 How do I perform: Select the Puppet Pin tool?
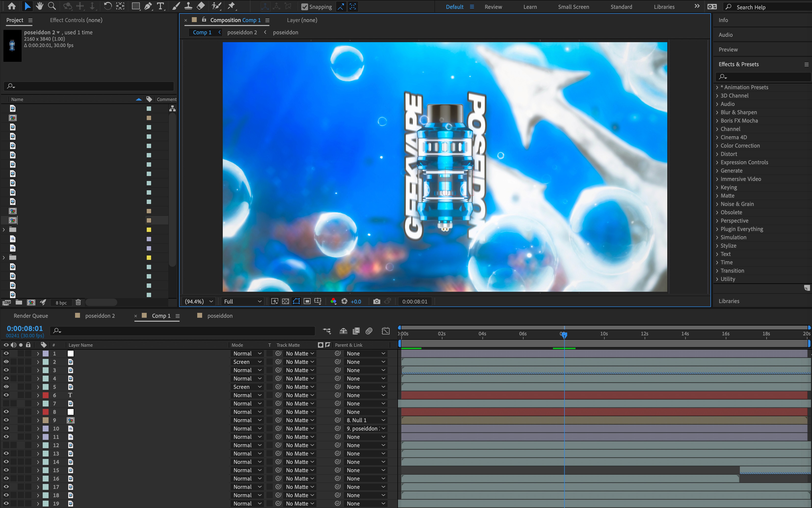pyautogui.click(x=231, y=6)
